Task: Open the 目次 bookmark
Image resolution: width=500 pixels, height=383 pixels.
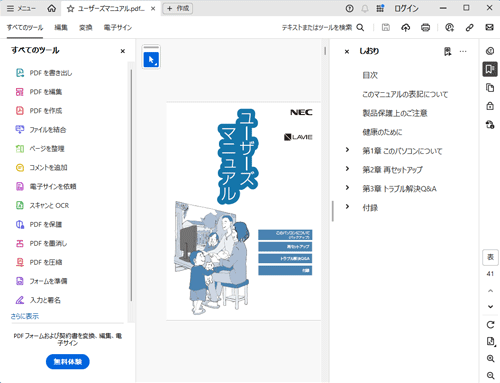Action: tap(370, 75)
